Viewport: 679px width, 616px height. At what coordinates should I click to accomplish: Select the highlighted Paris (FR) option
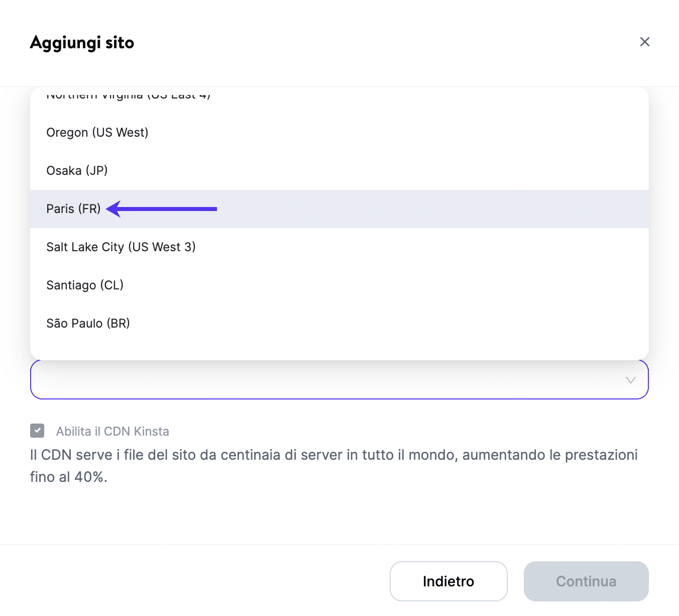[73, 209]
